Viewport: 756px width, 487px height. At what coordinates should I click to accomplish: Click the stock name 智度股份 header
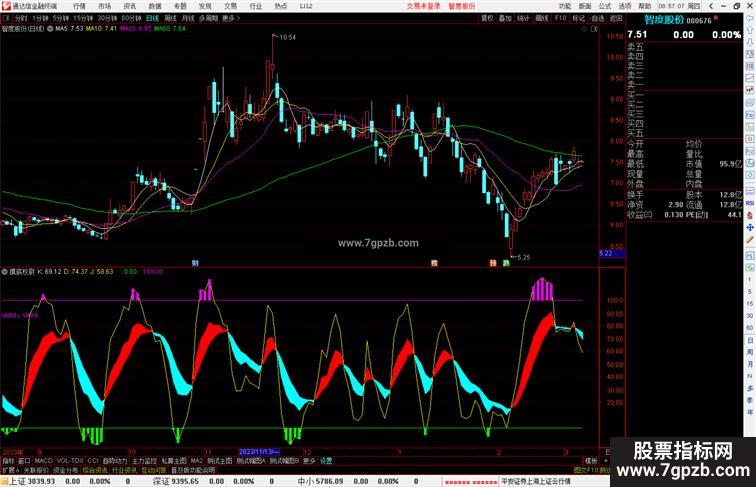coord(664,20)
